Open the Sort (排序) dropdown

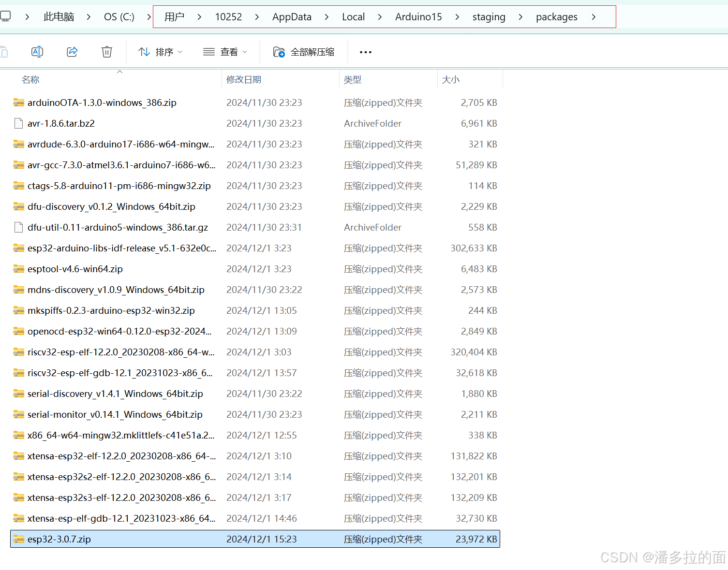160,52
